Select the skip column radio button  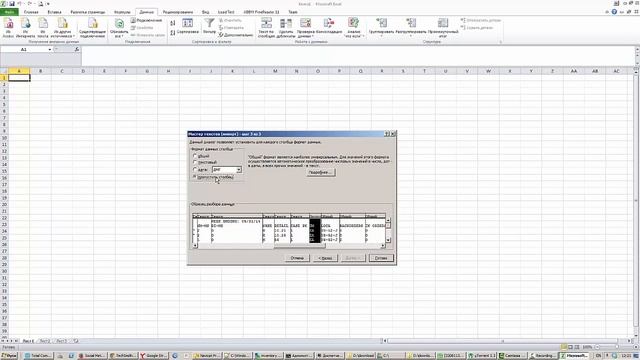coord(195,177)
